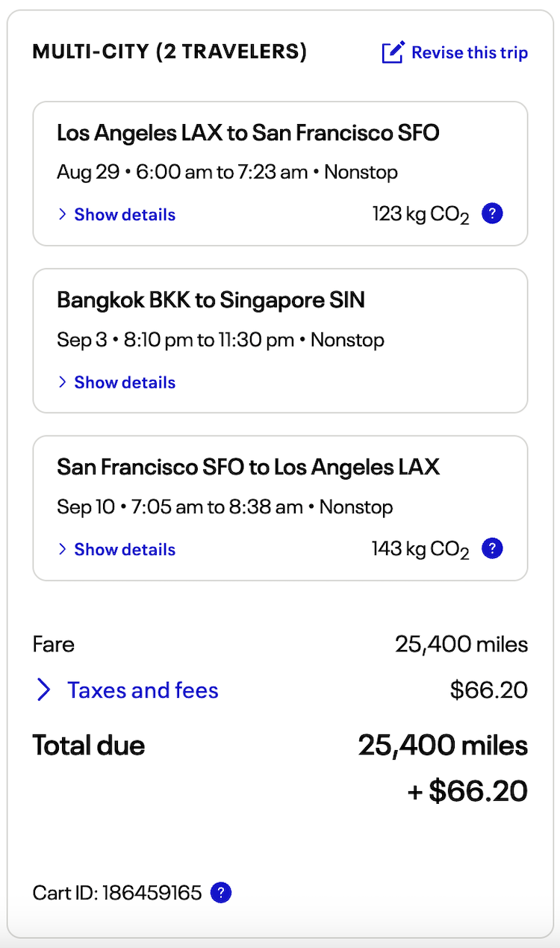Expand Show details for the Aug 29 flight
Viewport: 560px width, 948px height.
124,215
